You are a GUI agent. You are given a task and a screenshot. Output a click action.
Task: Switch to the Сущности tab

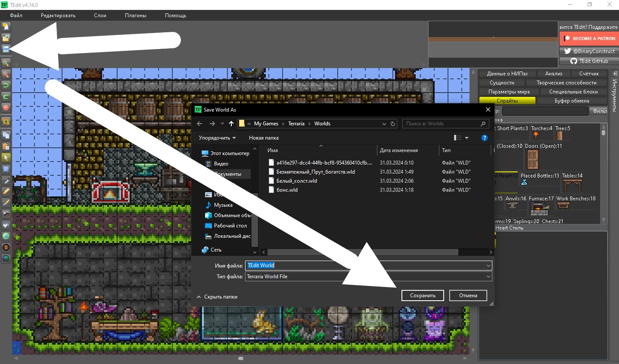pyautogui.click(x=502, y=83)
